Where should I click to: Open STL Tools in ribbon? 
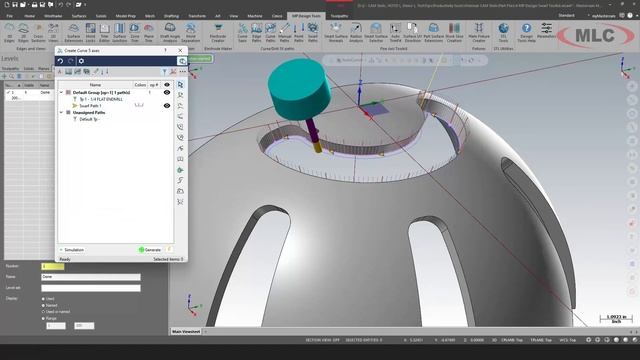tap(503, 33)
